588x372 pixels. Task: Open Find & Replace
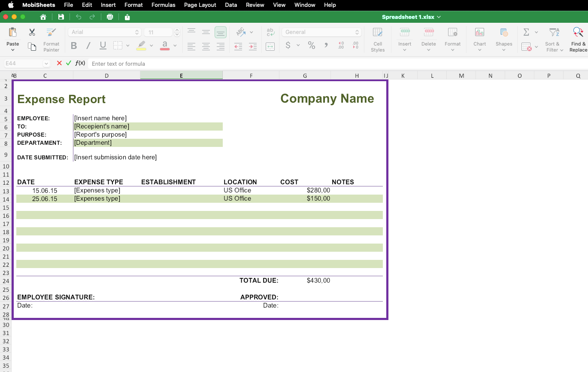[x=578, y=40]
